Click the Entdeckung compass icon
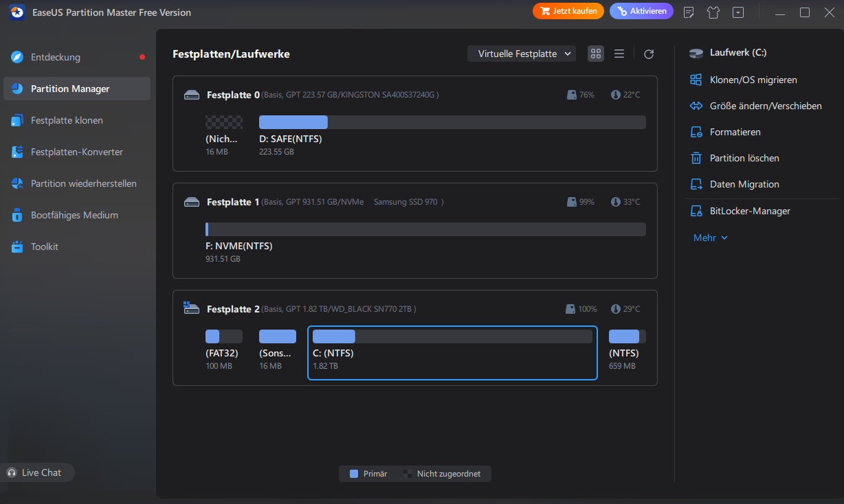The height and width of the screenshot is (504, 844). pyautogui.click(x=17, y=57)
